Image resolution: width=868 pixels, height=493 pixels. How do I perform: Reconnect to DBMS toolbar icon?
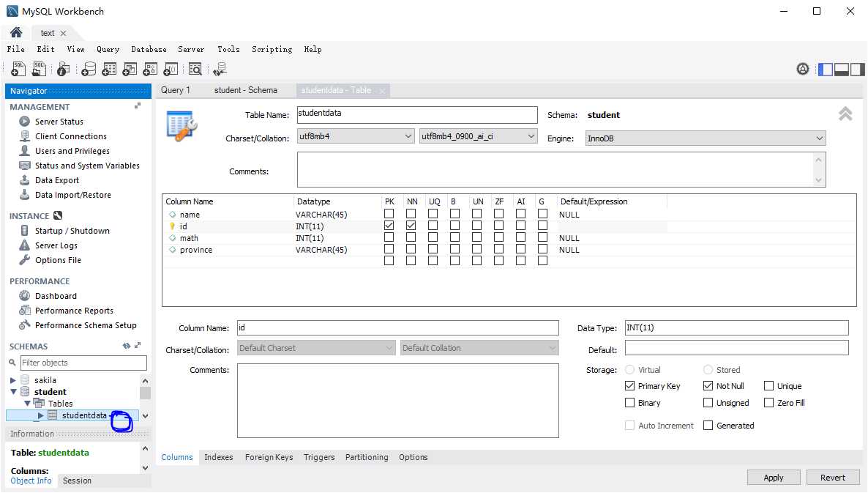click(x=220, y=69)
